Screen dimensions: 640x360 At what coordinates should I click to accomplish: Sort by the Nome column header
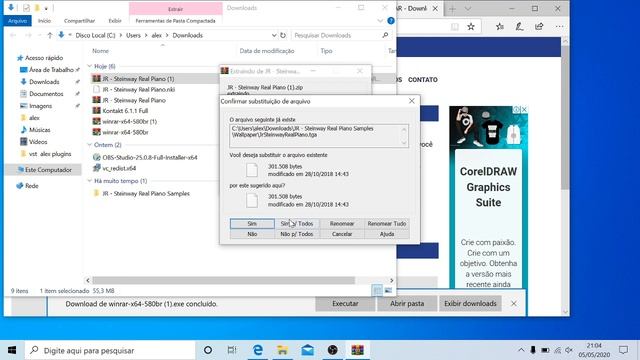pos(100,51)
